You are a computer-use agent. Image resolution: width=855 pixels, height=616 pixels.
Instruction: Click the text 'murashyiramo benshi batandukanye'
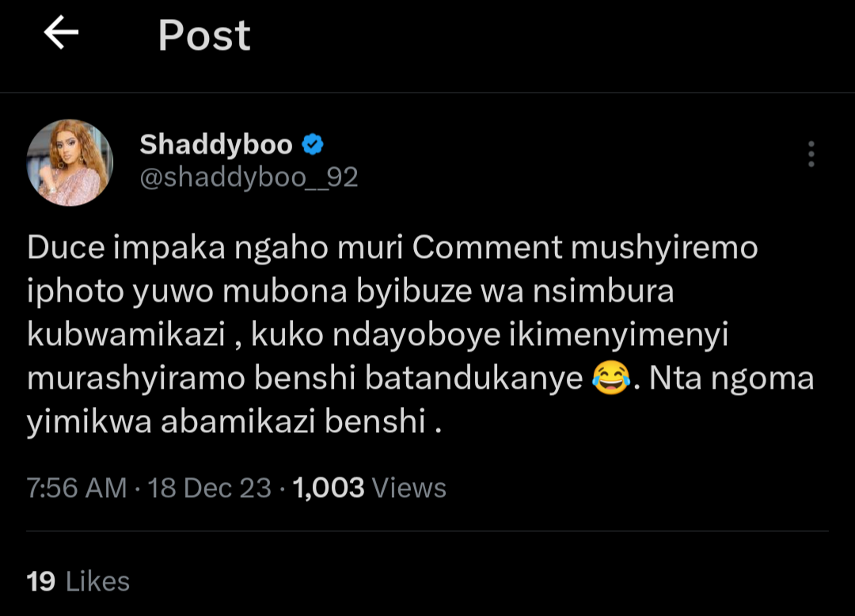(305, 379)
